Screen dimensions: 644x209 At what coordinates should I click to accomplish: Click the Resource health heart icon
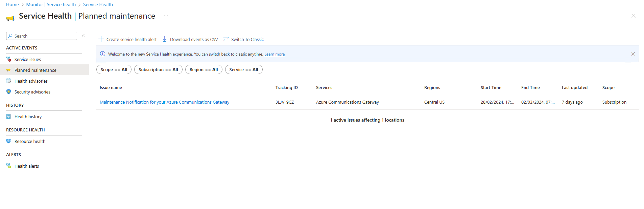point(8,141)
